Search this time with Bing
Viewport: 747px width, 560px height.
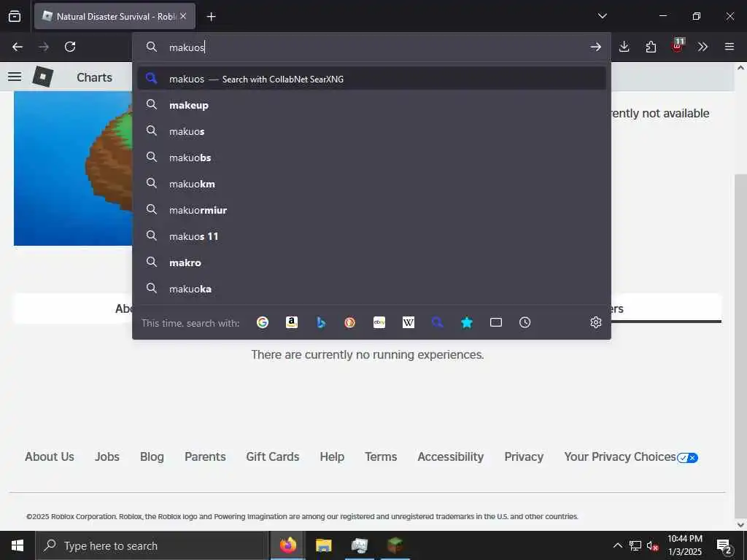(321, 322)
